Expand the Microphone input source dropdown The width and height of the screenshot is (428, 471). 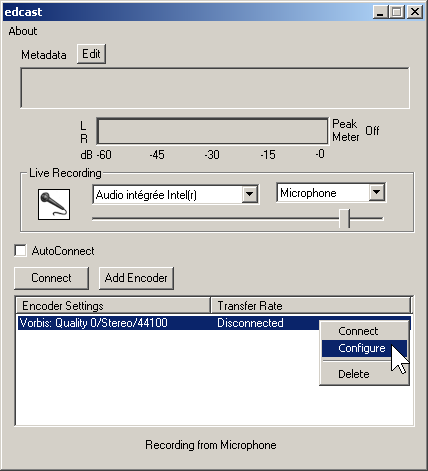tap(377, 192)
